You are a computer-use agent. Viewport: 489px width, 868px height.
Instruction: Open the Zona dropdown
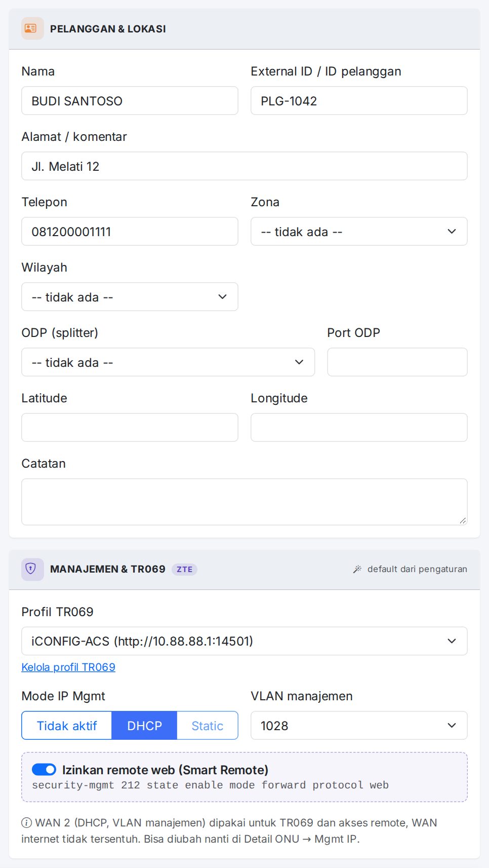pos(359,232)
